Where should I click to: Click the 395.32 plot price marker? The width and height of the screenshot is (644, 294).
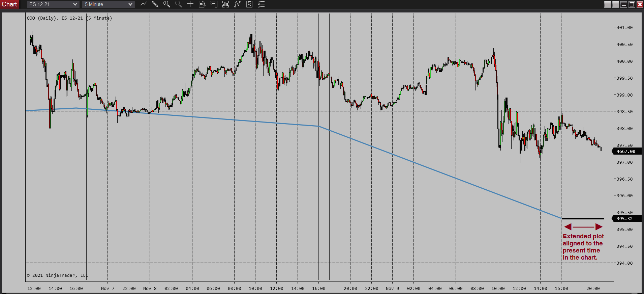pyautogui.click(x=626, y=219)
